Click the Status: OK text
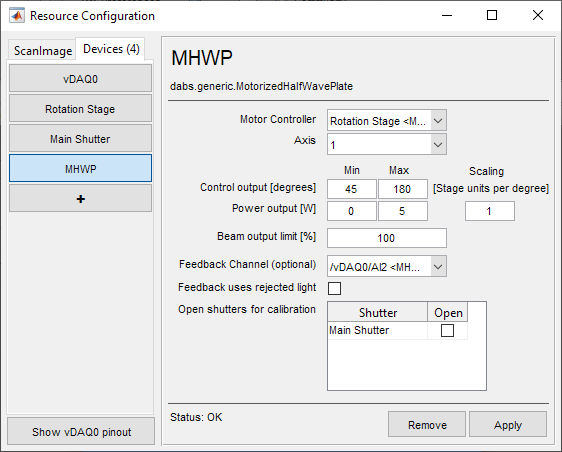 click(196, 417)
